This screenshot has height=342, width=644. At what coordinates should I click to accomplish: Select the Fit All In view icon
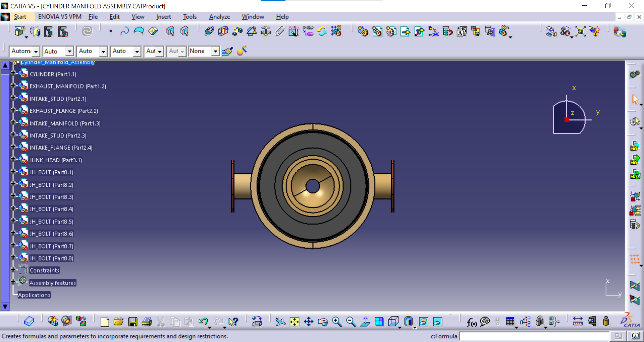294,322
